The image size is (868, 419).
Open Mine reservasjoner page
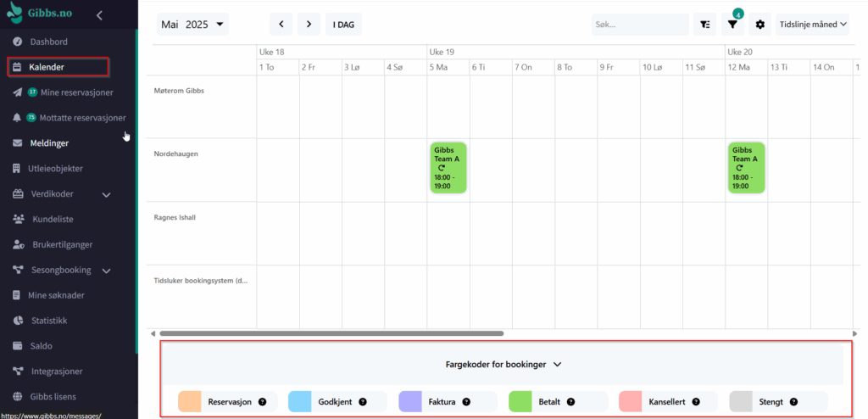coord(77,92)
